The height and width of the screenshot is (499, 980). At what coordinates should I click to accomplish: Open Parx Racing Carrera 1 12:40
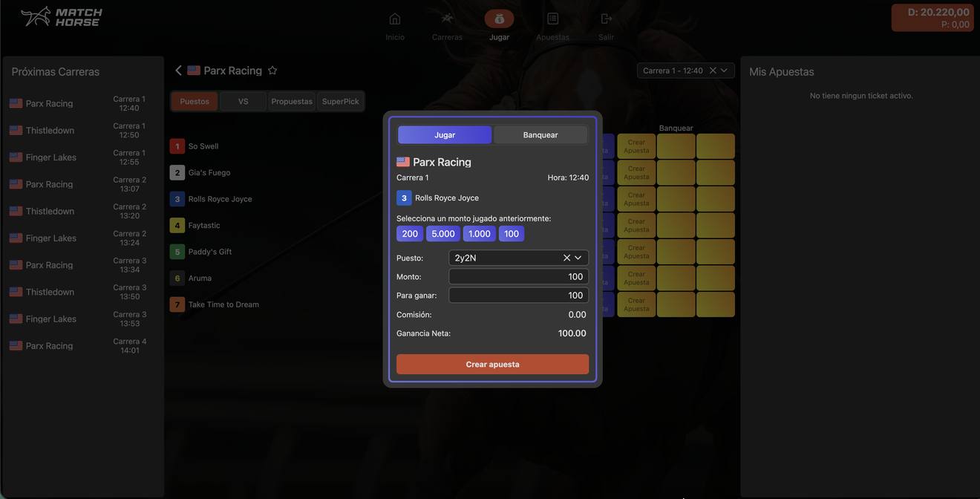pyautogui.click(x=82, y=103)
